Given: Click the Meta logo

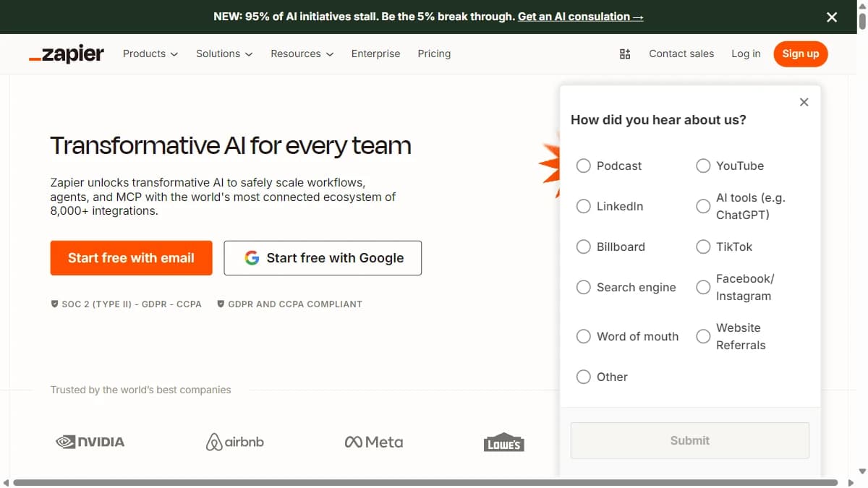Looking at the screenshot, I should [373, 441].
